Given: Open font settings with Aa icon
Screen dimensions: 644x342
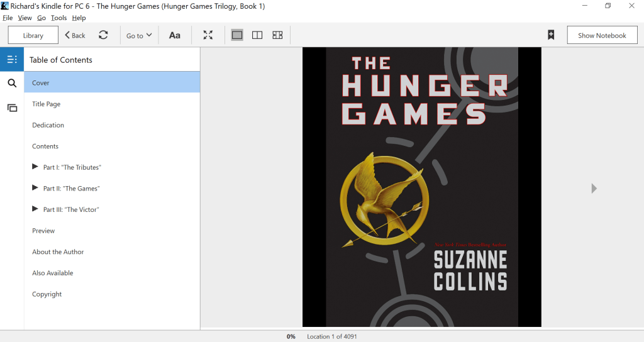Looking at the screenshot, I should pyautogui.click(x=175, y=35).
